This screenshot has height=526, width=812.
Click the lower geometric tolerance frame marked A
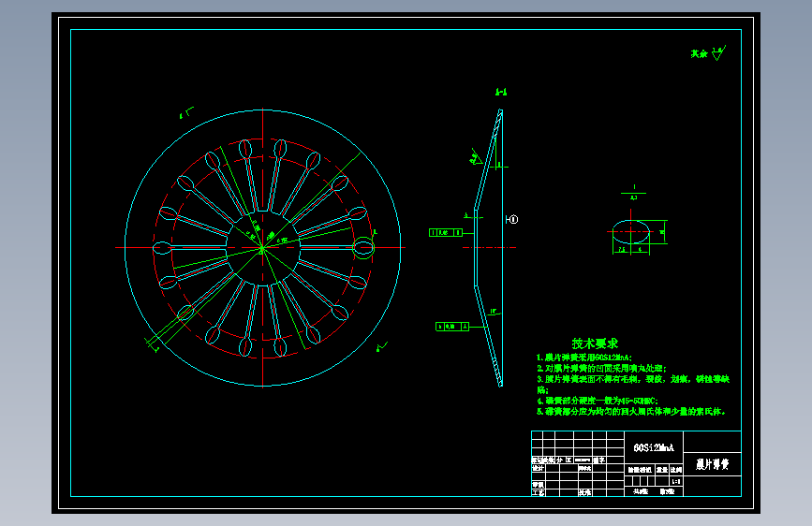[x=452, y=327]
